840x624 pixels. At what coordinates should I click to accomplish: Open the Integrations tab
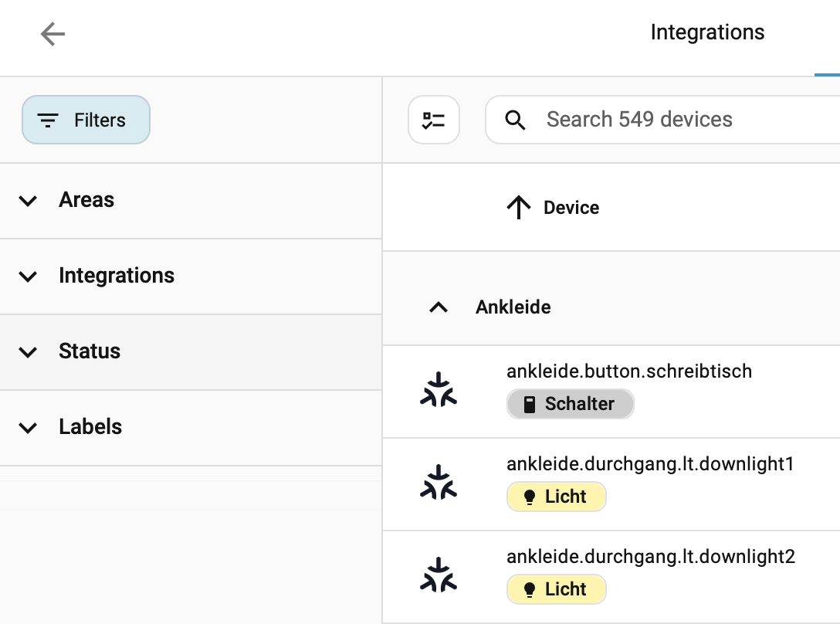click(707, 32)
